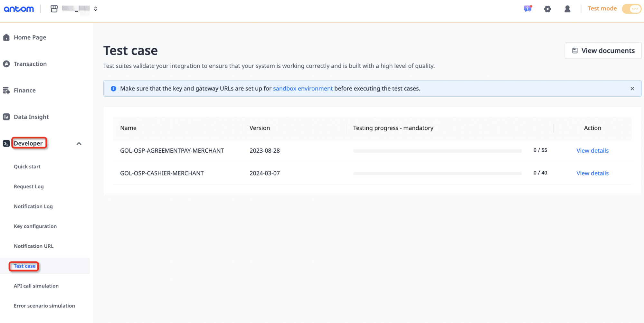Click the Developer terminal icon
The width and height of the screenshot is (644, 323).
[x=6, y=143]
